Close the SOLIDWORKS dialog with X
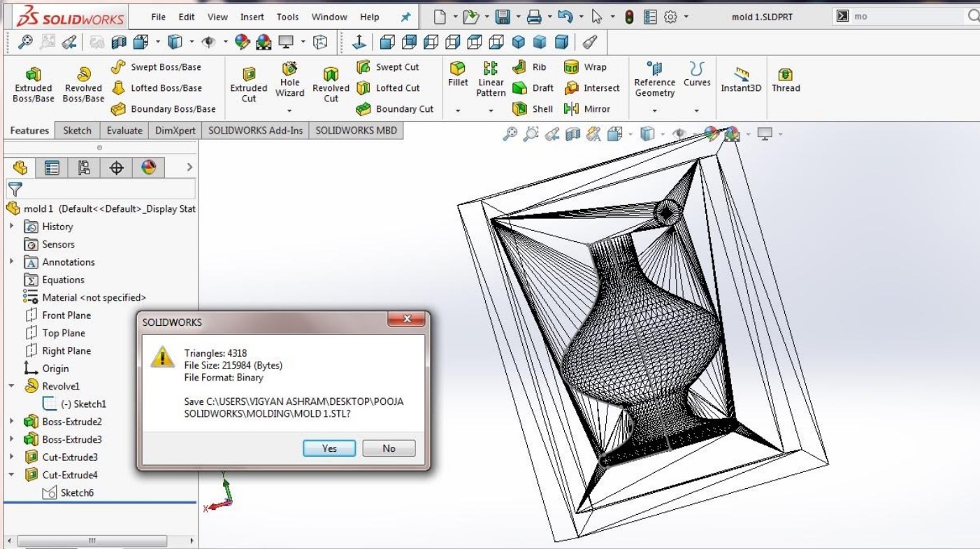 (407, 320)
